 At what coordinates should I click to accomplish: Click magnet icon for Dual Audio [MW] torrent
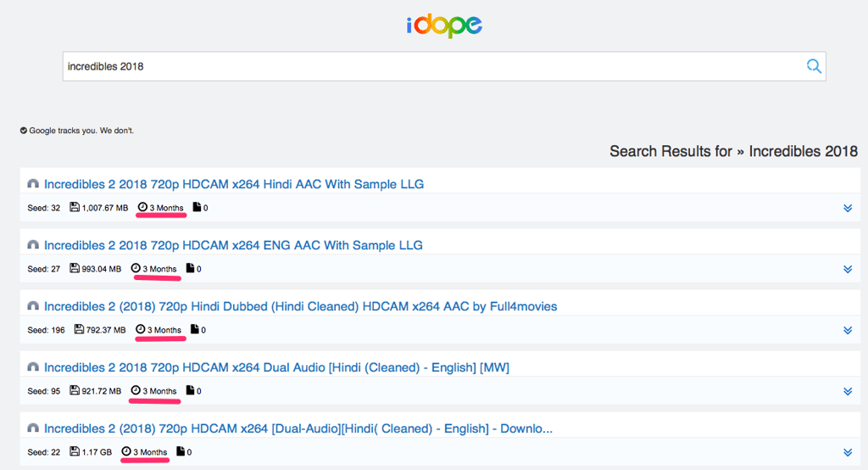[33, 366]
